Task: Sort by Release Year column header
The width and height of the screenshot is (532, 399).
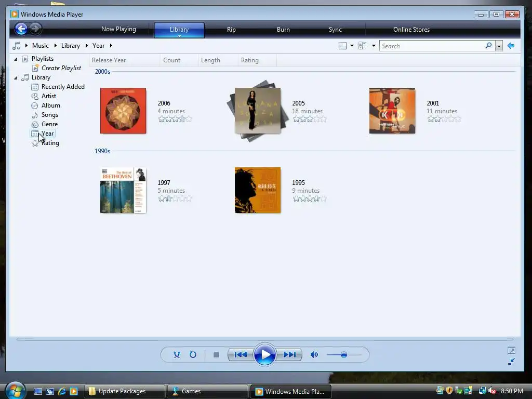Action: pyautogui.click(x=124, y=60)
